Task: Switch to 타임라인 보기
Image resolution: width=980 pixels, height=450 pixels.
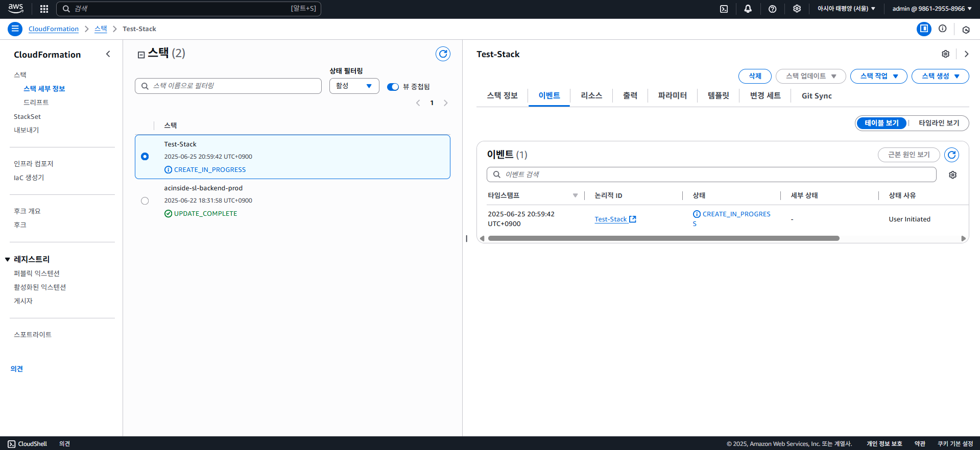Action: pos(939,123)
